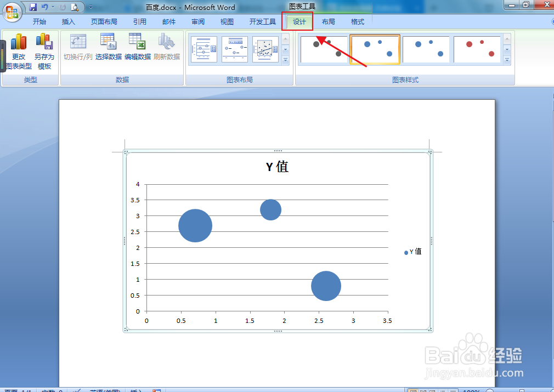The width and height of the screenshot is (554, 392).
Task: Click the chart's right-middle resize handle
Action: pos(431,241)
